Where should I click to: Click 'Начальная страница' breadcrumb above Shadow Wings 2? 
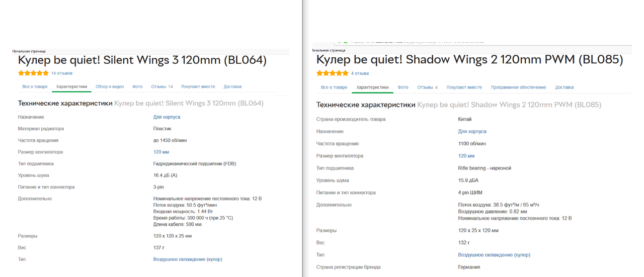329,50
